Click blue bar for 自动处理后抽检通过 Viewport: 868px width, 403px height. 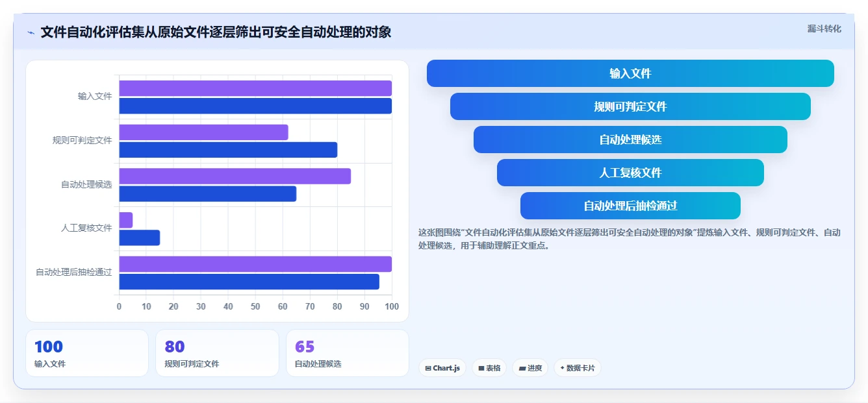(249, 282)
